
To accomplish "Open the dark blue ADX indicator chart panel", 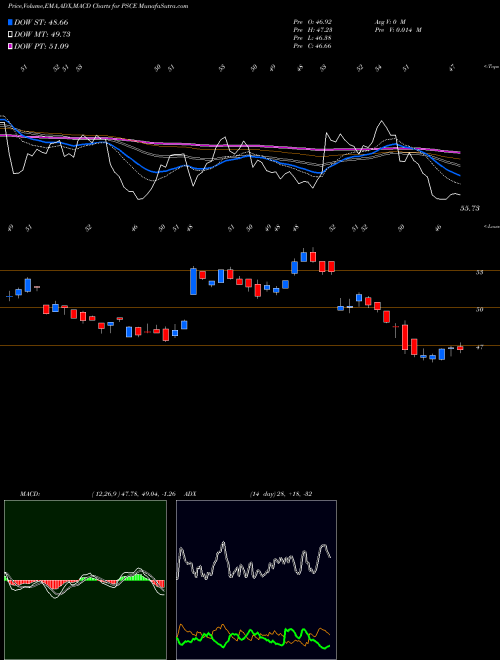I will (x=256, y=580).
